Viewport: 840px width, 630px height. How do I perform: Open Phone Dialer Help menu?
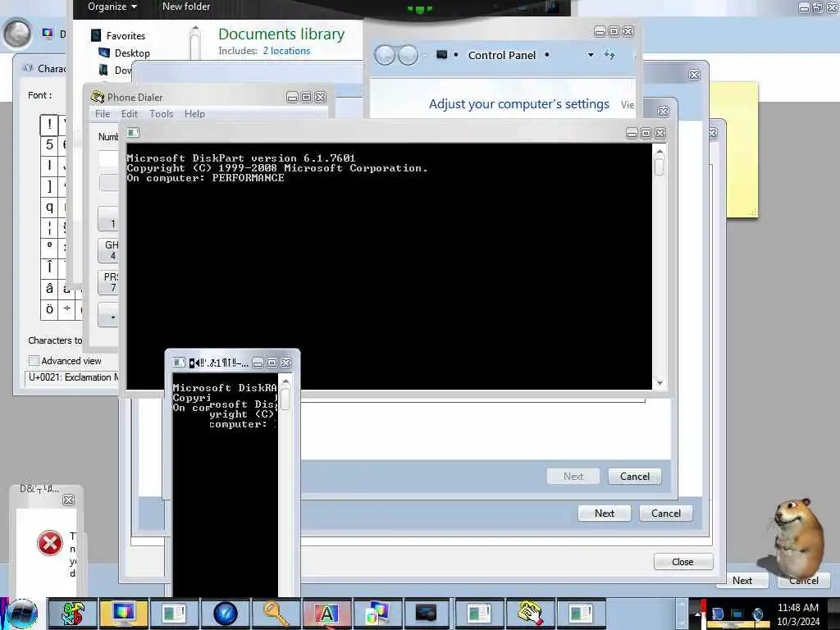coord(194,113)
